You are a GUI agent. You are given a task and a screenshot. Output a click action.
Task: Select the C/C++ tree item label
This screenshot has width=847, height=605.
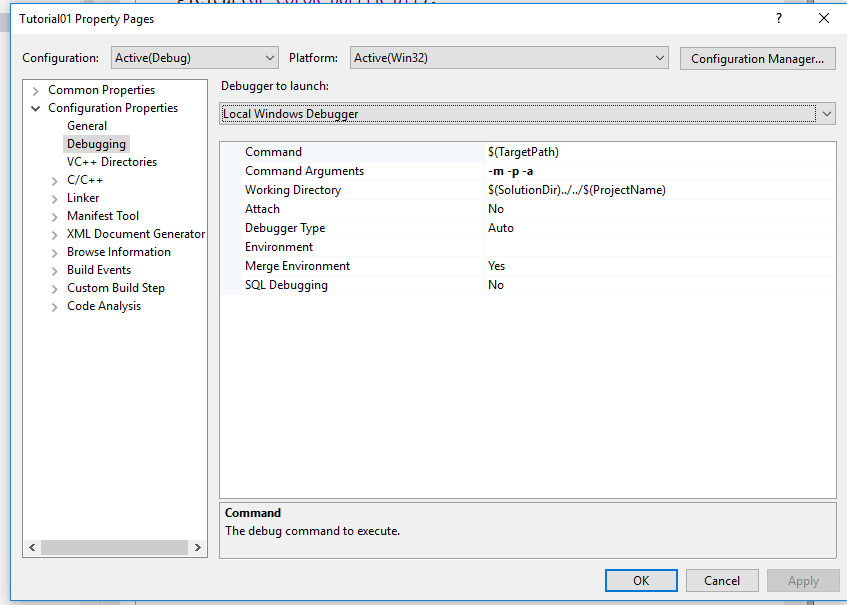click(x=85, y=180)
